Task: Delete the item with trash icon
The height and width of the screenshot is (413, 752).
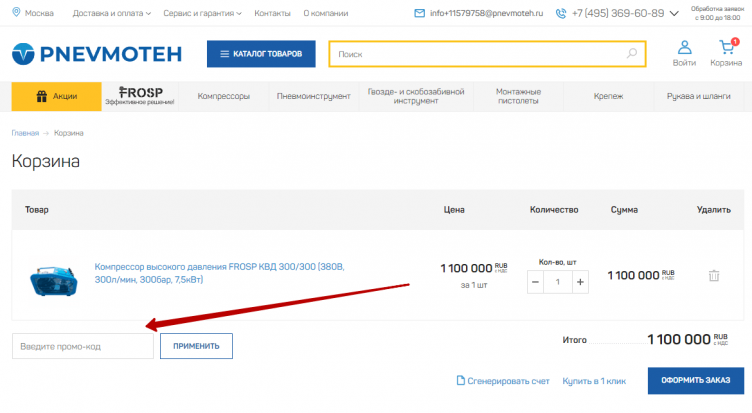Action: [714, 276]
